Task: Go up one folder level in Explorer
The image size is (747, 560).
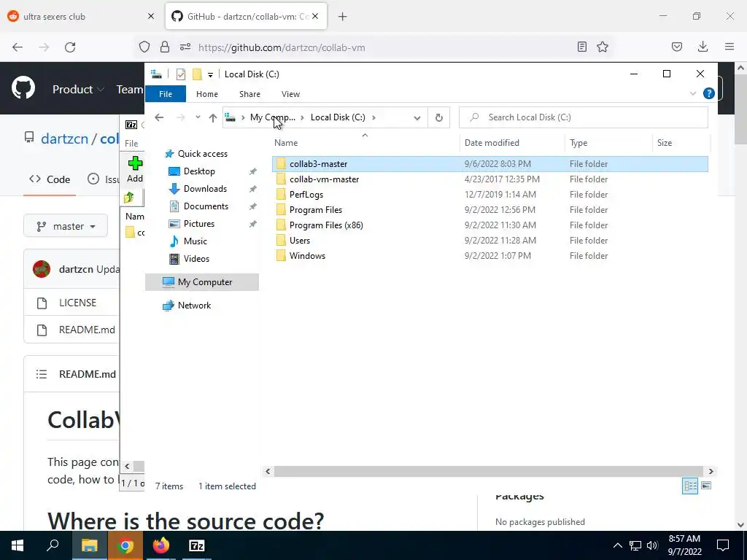Action: pyautogui.click(x=213, y=117)
